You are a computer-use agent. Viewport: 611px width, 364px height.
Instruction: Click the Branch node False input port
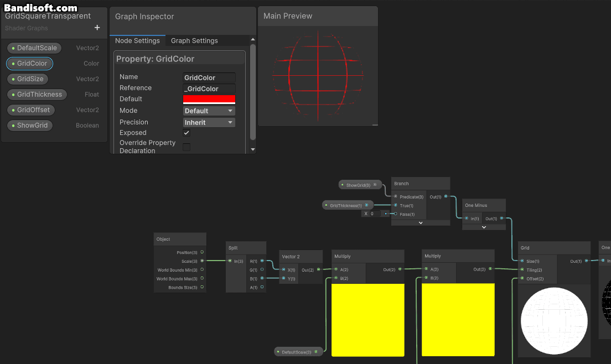[396, 214]
